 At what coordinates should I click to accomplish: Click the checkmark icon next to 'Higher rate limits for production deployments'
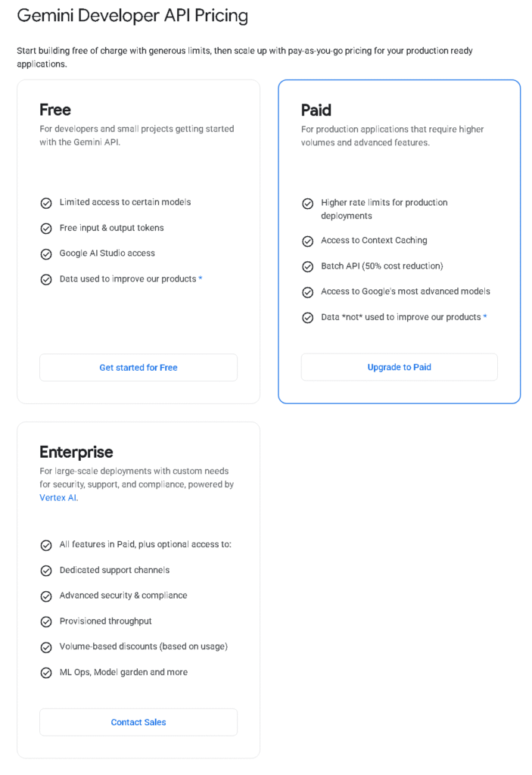tap(308, 203)
